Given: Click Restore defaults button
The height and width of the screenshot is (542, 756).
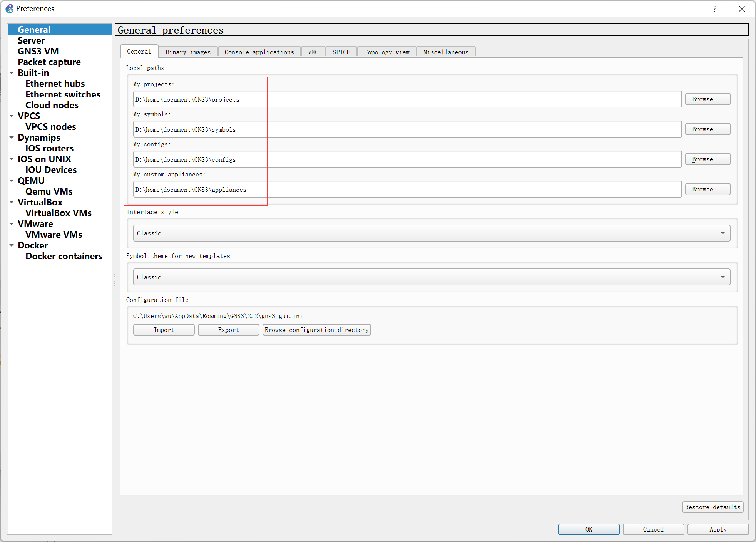Looking at the screenshot, I should coord(713,507).
